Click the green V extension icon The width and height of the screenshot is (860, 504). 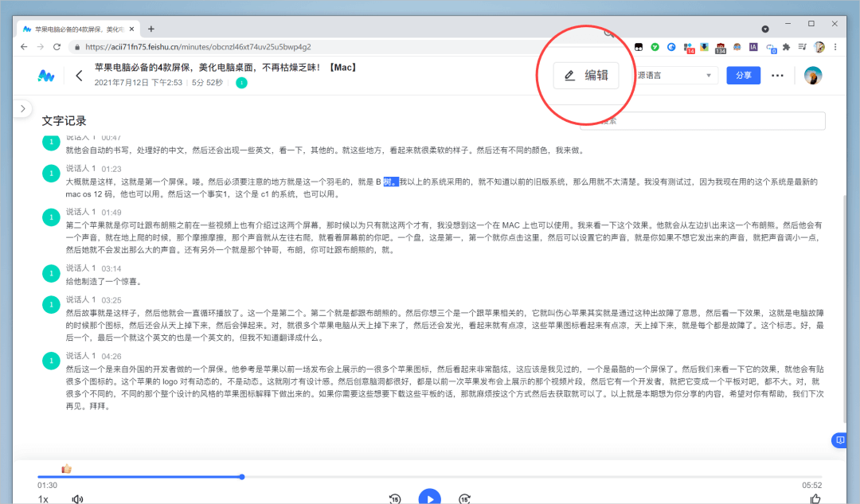(x=655, y=47)
